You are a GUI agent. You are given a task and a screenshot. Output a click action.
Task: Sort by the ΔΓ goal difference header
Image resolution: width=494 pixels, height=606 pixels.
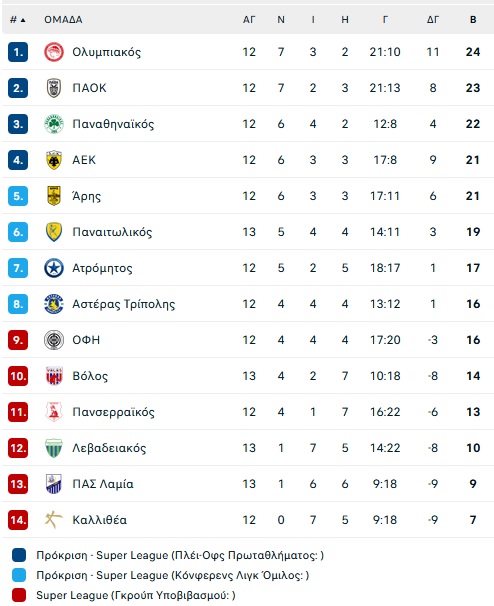click(433, 20)
